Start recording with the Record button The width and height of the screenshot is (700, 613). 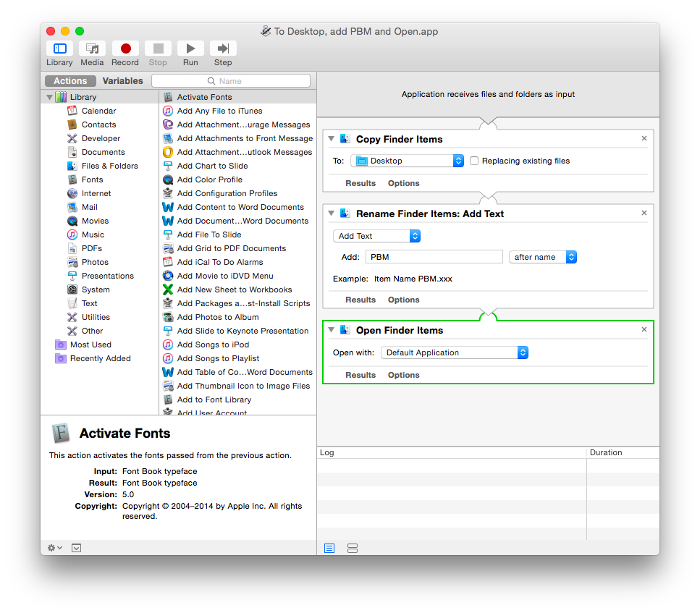coord(125,48)
